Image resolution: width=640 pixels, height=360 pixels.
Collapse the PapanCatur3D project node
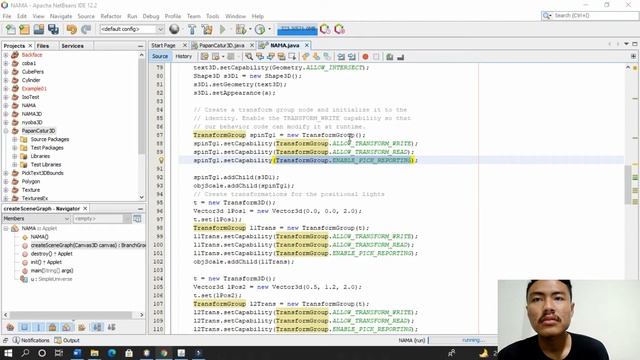point(6,131)
